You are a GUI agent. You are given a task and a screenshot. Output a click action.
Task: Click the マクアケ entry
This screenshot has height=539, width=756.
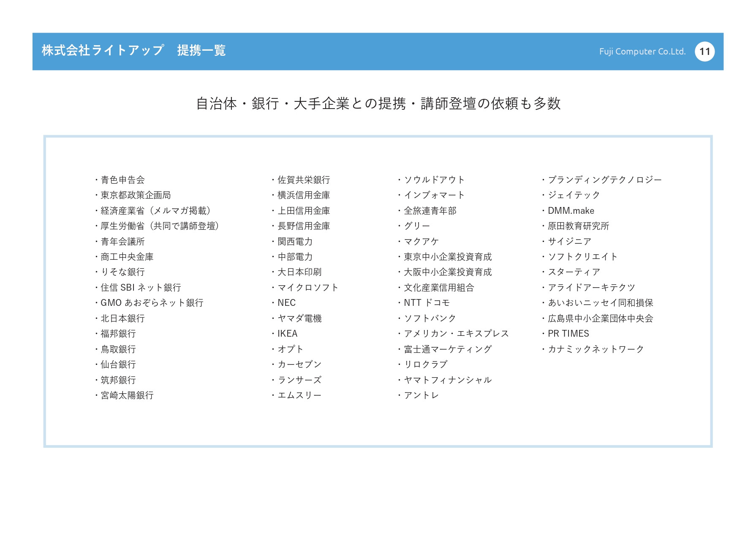[418, 242]
